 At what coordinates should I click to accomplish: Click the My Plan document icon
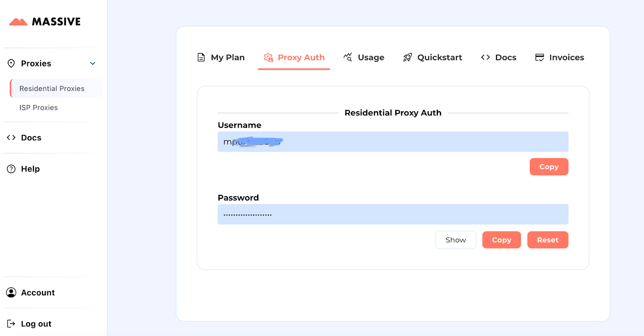pos(201,57)
